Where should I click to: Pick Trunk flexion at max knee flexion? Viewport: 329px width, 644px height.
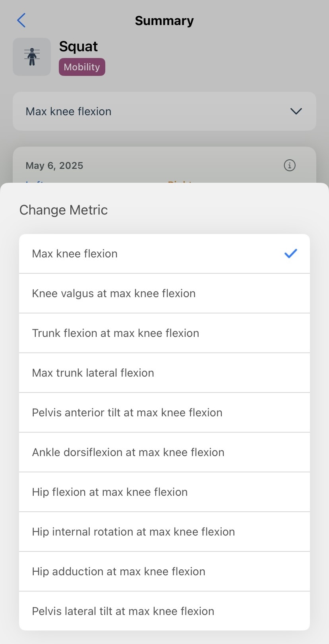164,333
